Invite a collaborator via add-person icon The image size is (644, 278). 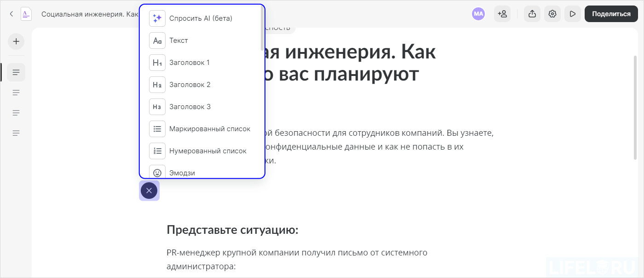click(x=502, y=14)
